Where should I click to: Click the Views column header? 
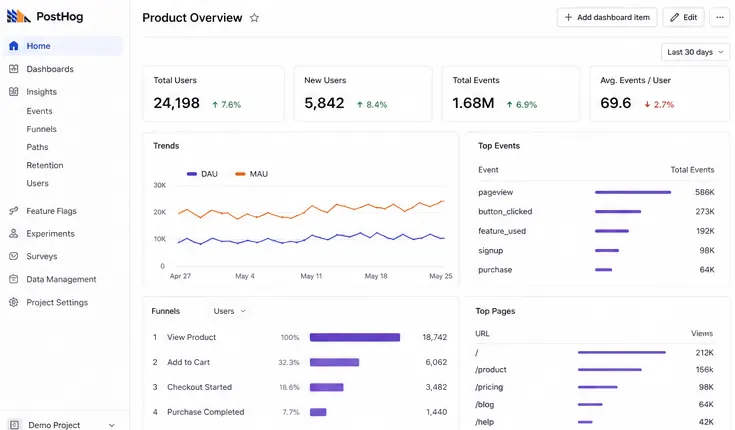702,333
